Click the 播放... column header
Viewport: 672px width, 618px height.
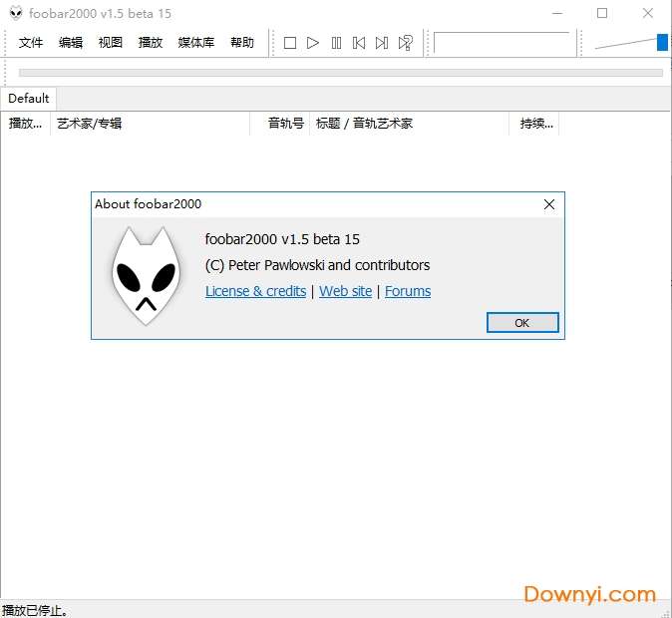click(25, 124)
